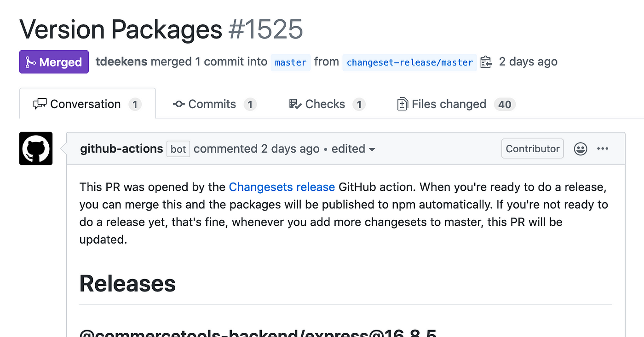Click the Contributor label badge
Screen dimensions: 644x337
point(533,149)
